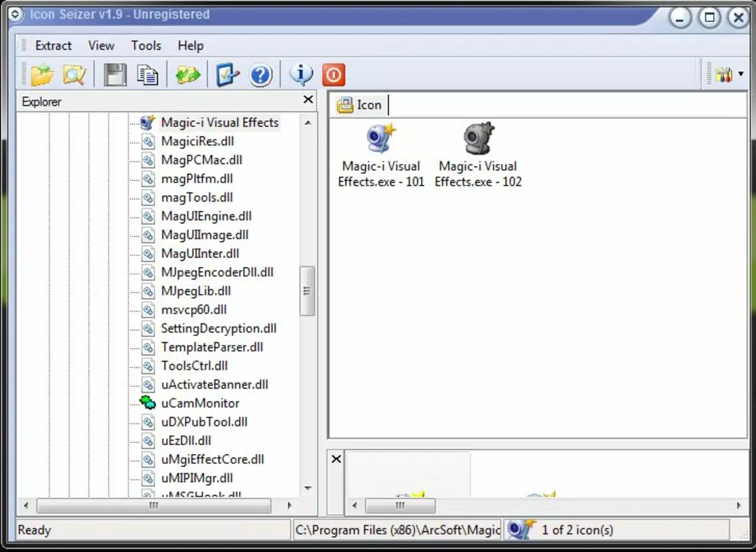
Task: Select uEzDll.dll in Explorer tree
Action: (186, 441)
